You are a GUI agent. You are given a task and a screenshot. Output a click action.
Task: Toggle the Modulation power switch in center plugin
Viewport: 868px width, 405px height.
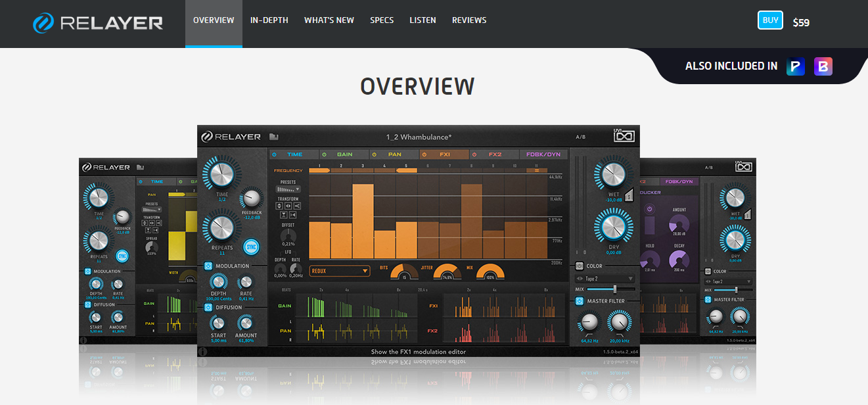click(x=208, y=266)
